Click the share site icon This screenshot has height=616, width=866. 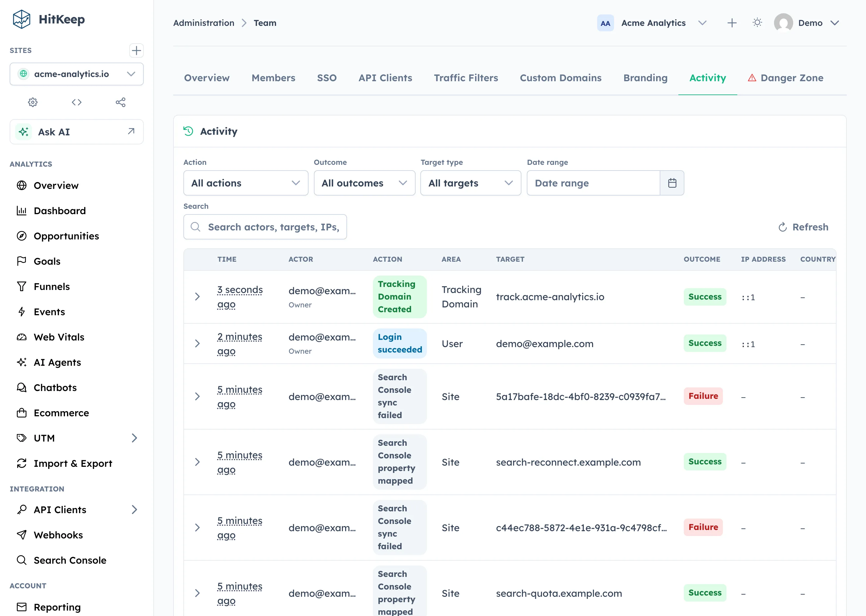point(121,102)
